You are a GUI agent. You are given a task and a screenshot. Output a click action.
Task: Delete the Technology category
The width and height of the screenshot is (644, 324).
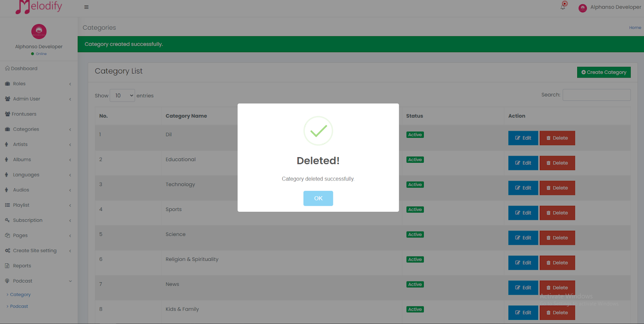(x=557, y=188)
